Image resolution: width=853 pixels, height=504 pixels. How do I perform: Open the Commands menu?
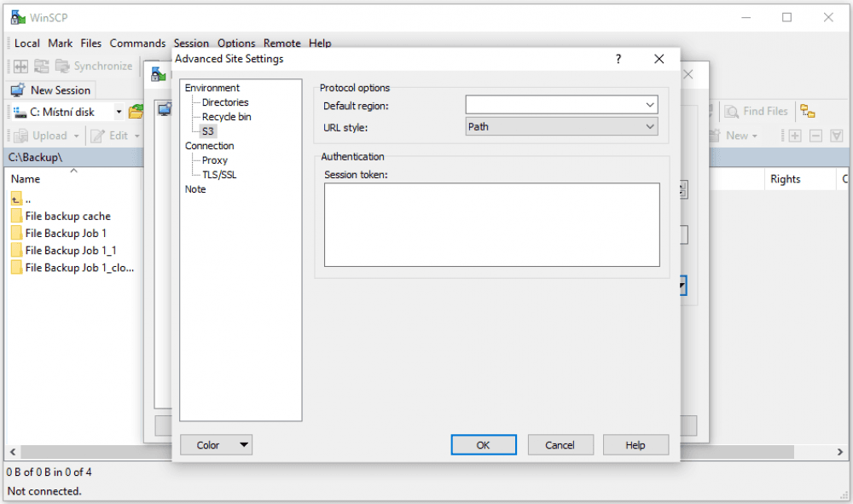click(x=137, y=43)
